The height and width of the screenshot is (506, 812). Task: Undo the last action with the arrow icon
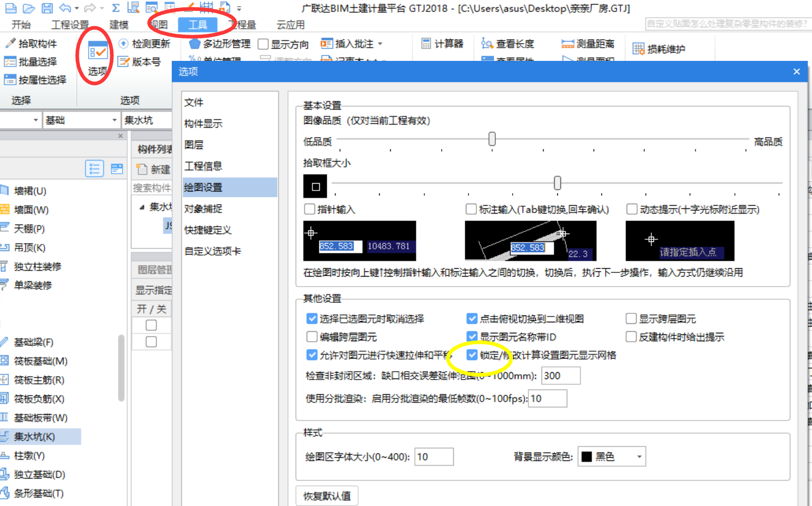point(65,8)
